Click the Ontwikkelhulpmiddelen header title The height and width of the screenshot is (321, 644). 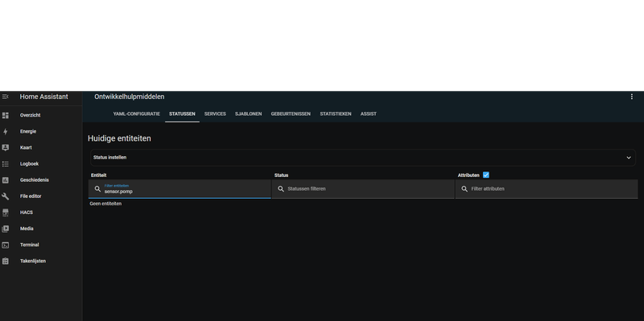[x=130, y=97]
